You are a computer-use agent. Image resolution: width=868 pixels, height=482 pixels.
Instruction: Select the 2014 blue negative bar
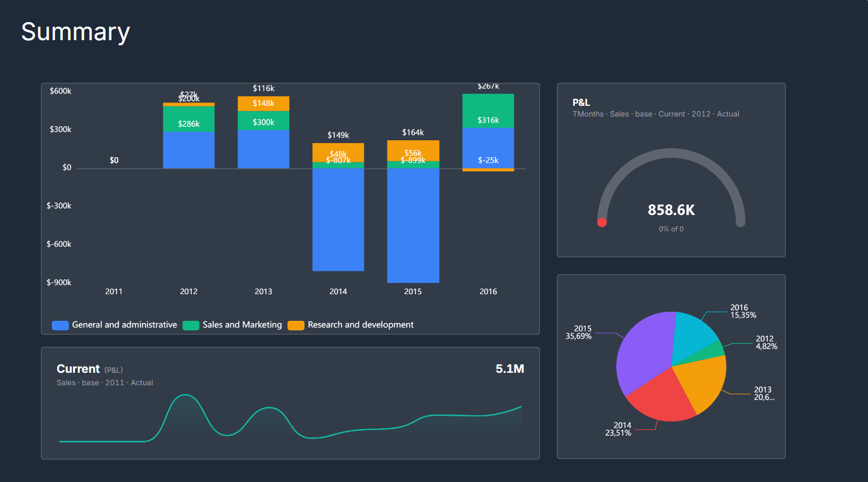pyautogui.click(x=338, y=220)
